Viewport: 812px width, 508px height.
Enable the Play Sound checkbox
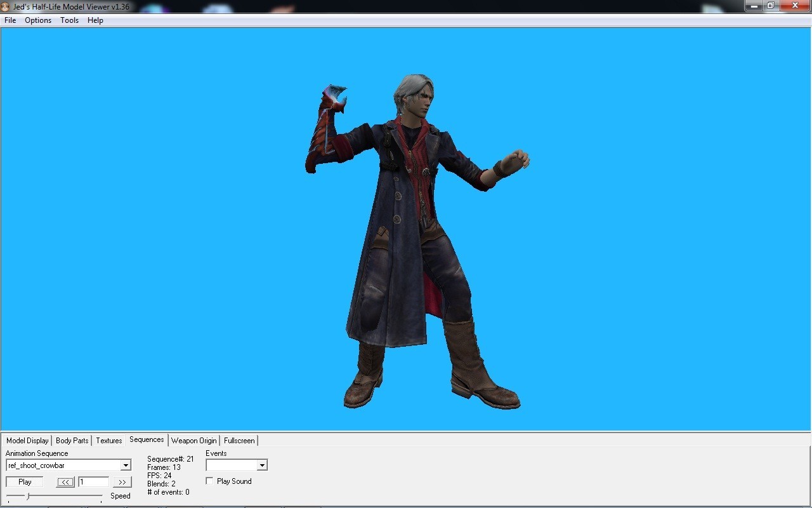point(209,481)
